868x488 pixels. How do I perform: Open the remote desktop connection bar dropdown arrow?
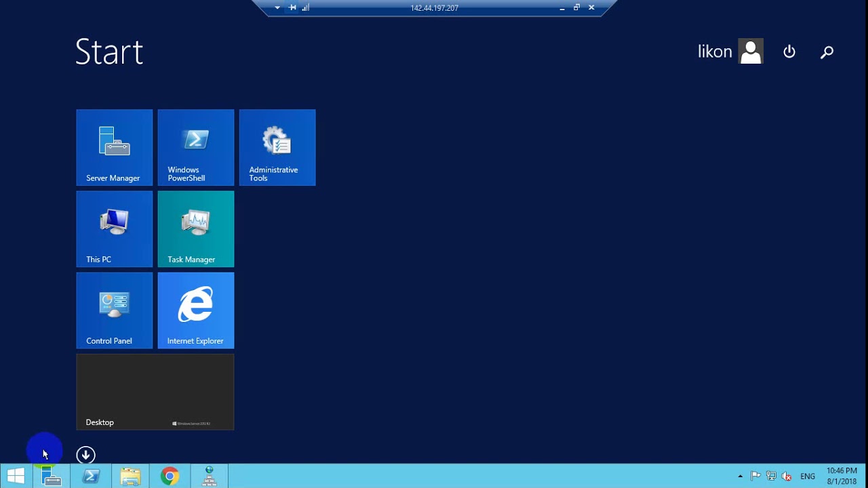click(x=277, y=7)
